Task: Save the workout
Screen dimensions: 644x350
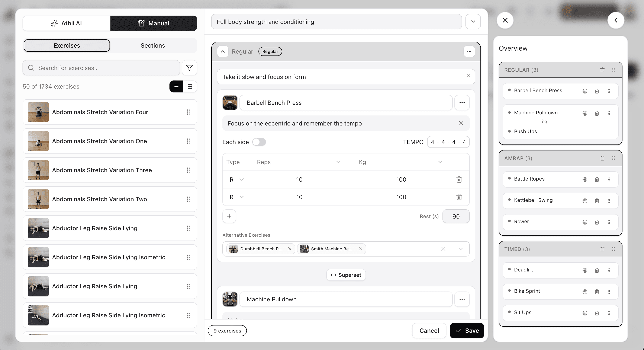Action: pos(467,331)
